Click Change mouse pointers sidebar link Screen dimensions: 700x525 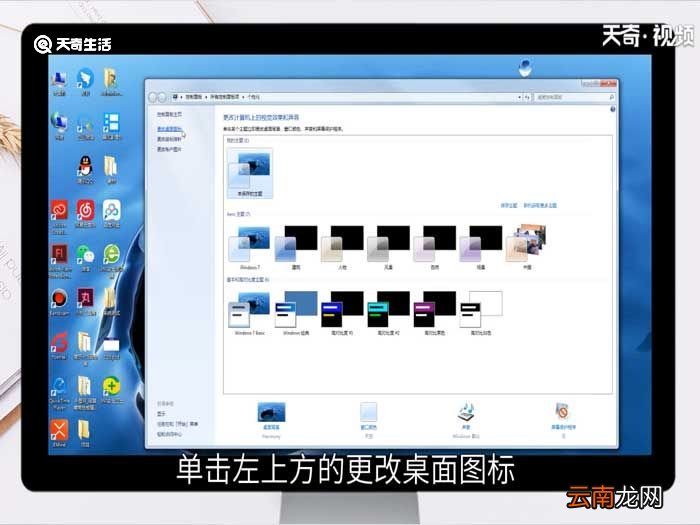169,139
